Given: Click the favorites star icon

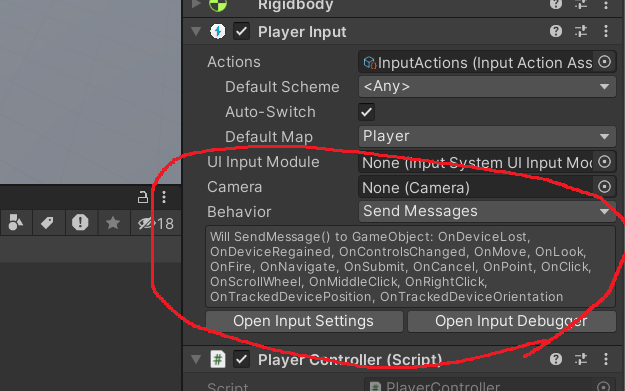Looking at the screenshot, I should (113, 222).
